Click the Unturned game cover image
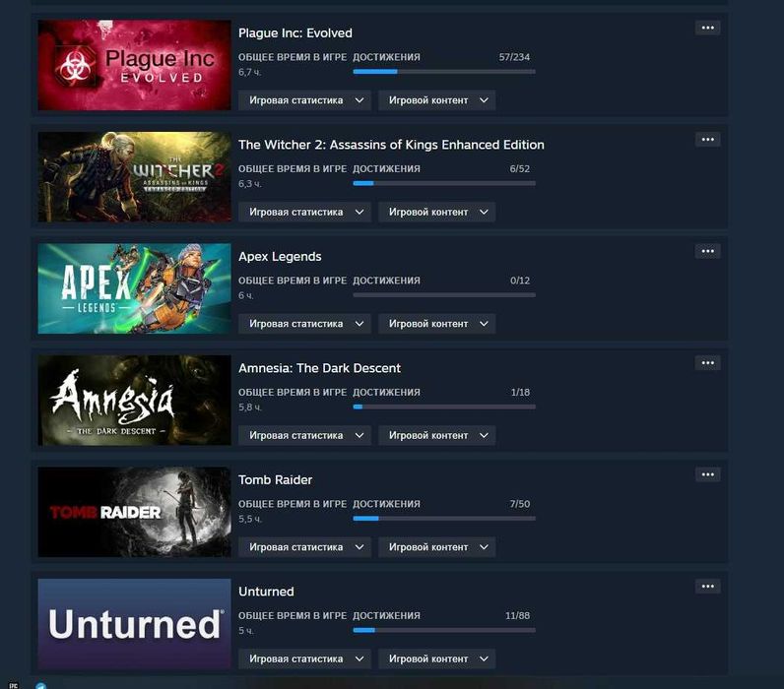This screenshot has height=689, width=784. pos(135,624)
